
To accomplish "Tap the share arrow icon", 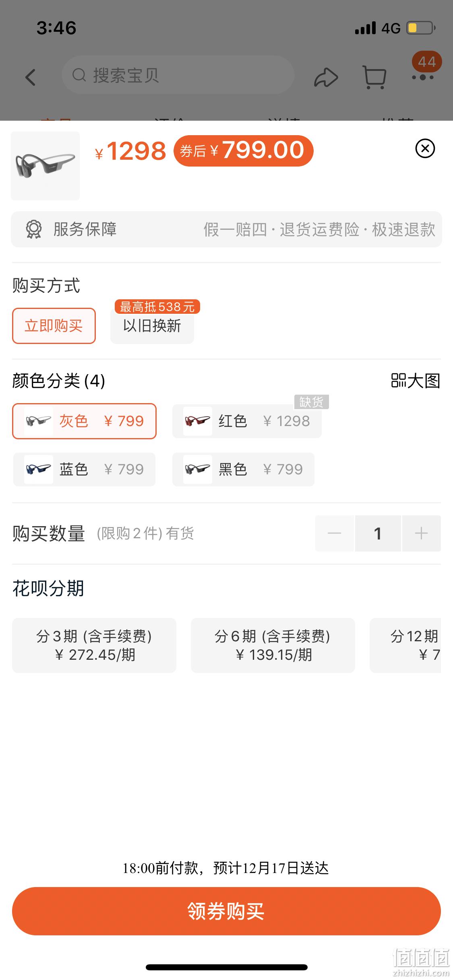I will [x=326, y=77].
